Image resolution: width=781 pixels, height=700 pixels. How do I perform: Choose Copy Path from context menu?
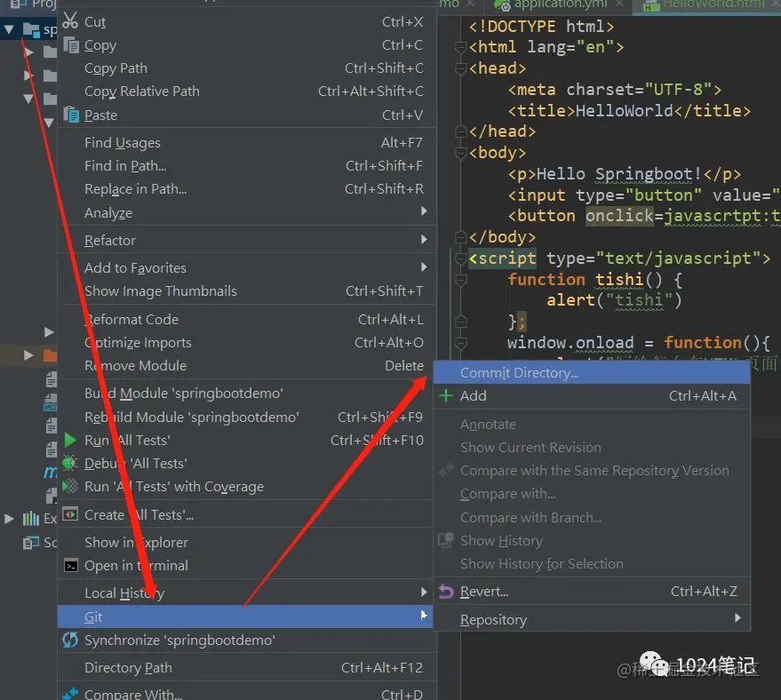(x=247, y=68)
